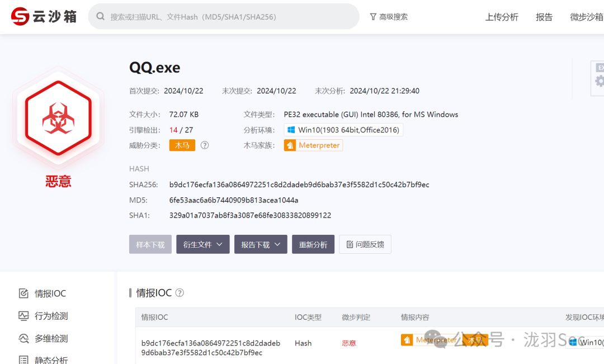Click the Windows logo in analysis environment
Image resolution: width=604 pixels, height=364 pixels.
(291, 130)
